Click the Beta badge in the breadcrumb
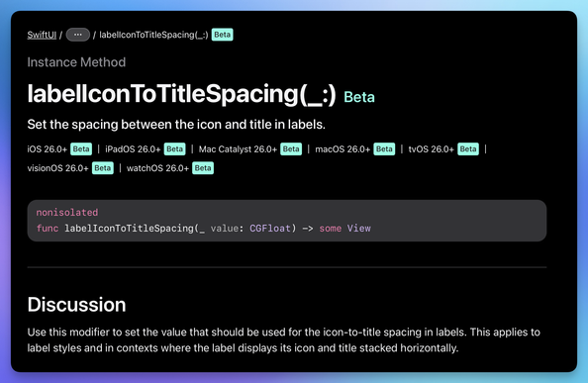Viewport: 588px width, 383px height. (223, 35)
